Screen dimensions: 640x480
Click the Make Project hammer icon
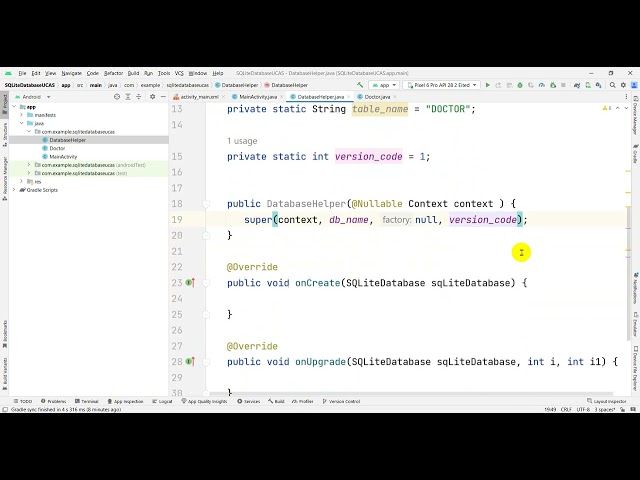tap(360, 85)
